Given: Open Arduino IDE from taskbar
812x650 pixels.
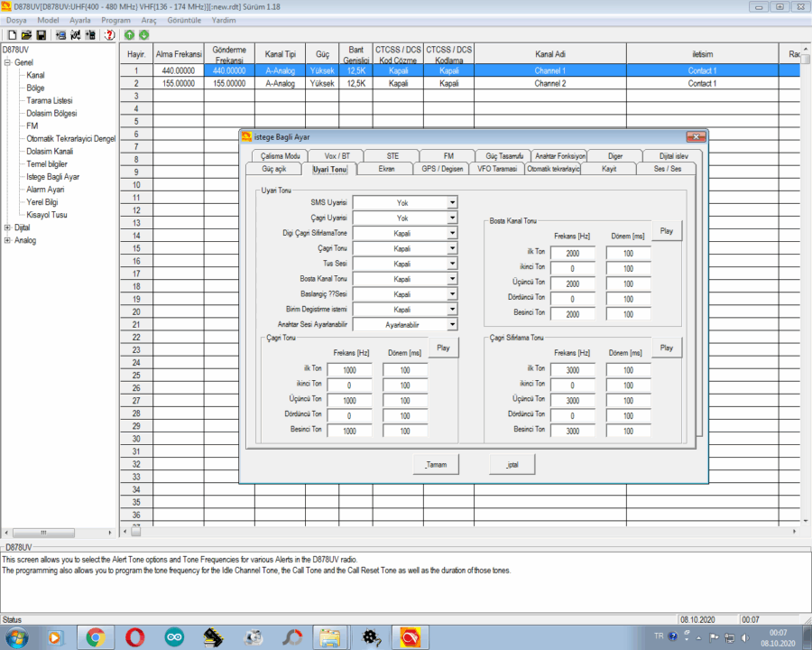Looking at the screenshot, I should coord(174,637).
